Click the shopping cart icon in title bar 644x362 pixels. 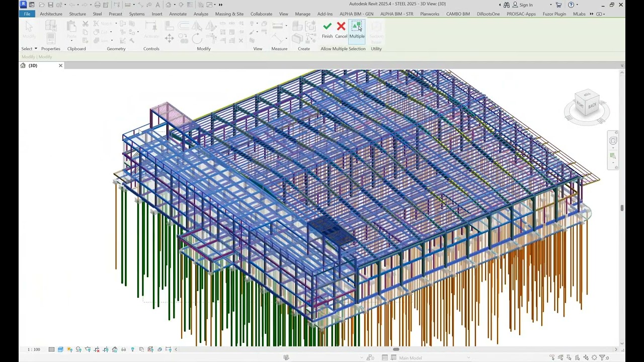(558, 5)
